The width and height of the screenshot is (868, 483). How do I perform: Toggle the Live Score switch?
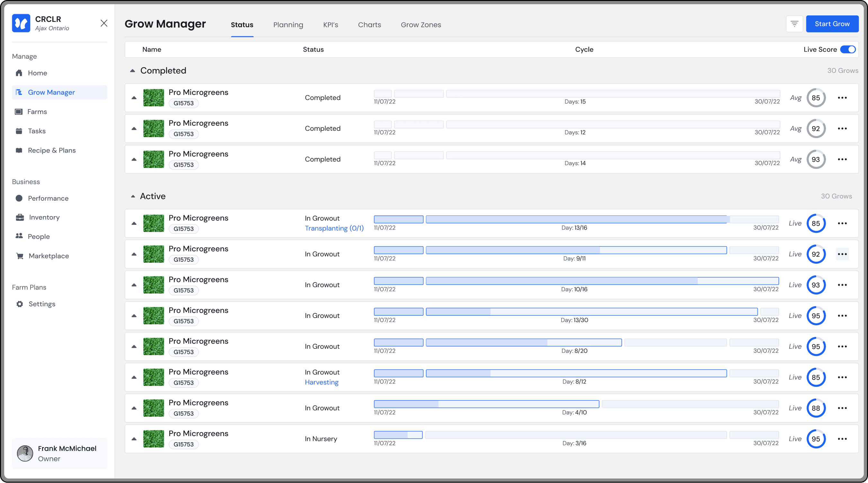pos(847,49)
